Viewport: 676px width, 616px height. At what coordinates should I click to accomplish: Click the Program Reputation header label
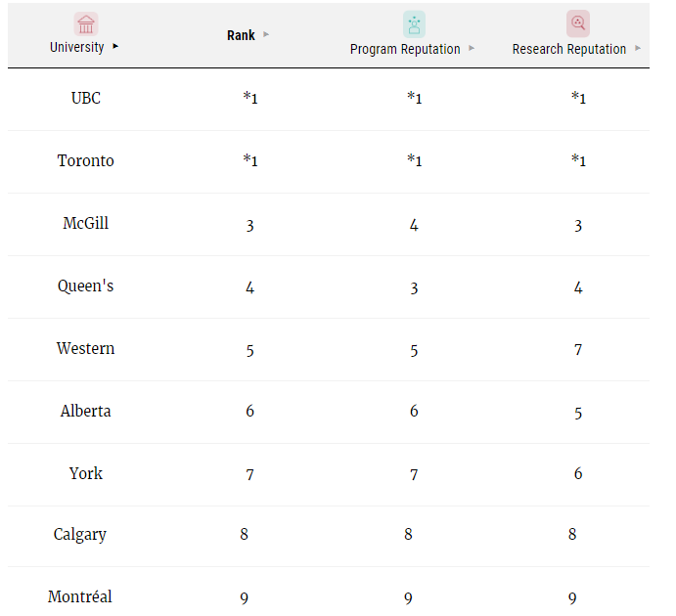(405, 49)
